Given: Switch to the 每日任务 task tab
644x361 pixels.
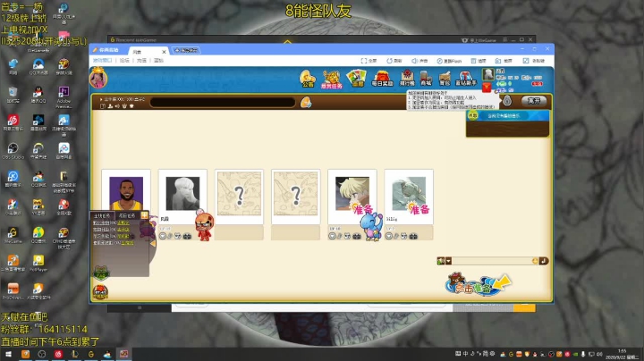Looking at the screenshot, I should [x=126, y=215].
